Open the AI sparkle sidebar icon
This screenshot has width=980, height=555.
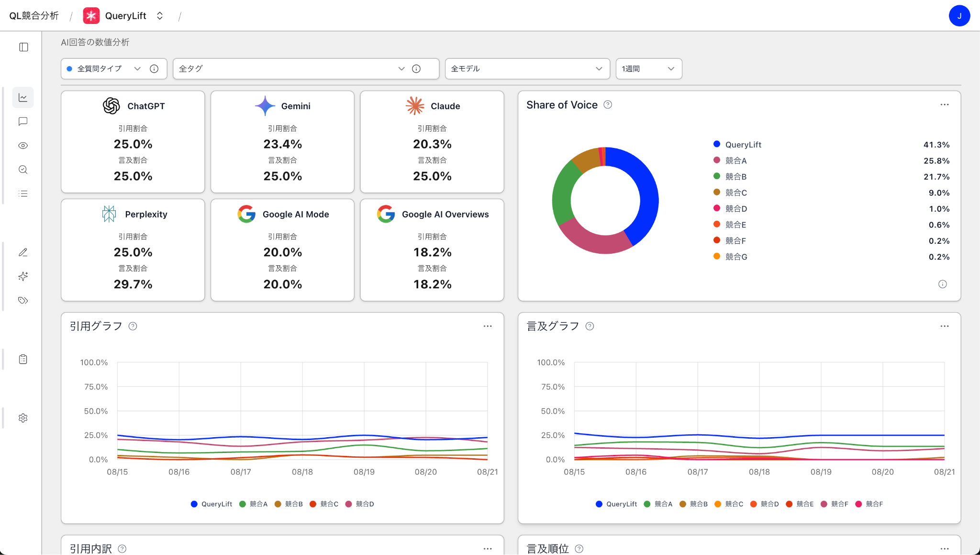pyautogui.click(x=23, y=276)
